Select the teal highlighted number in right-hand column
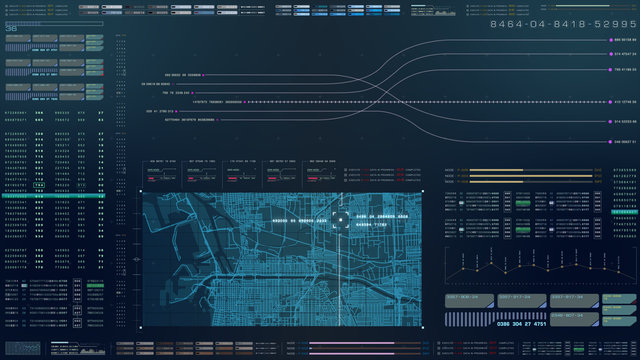This screenshot has height=360, width=640. (x=624, y=212)
